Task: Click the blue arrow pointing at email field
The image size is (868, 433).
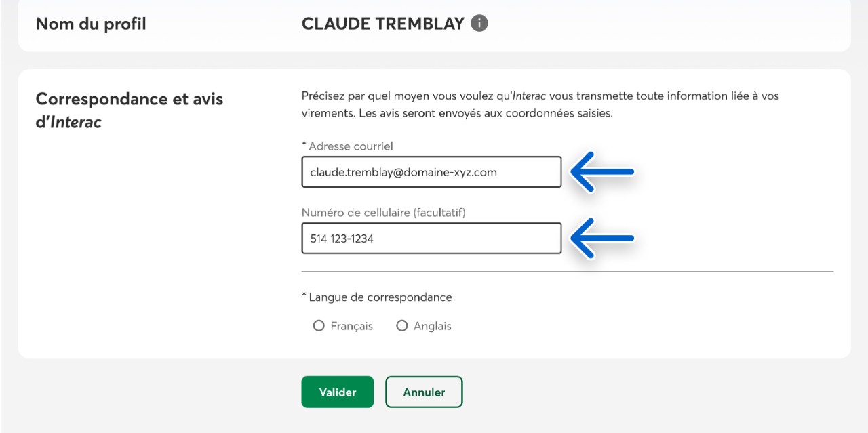Action: 602,172
